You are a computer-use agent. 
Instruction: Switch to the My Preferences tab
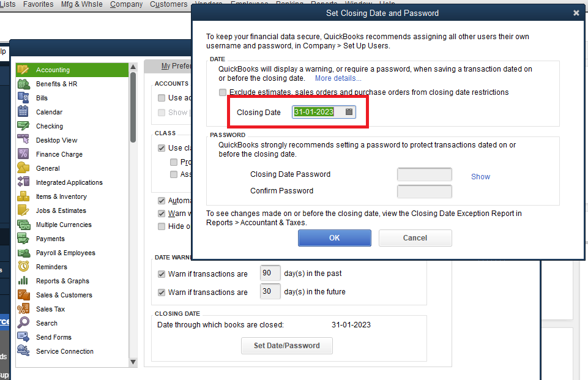pyautogui.click(x=168, y=66)
